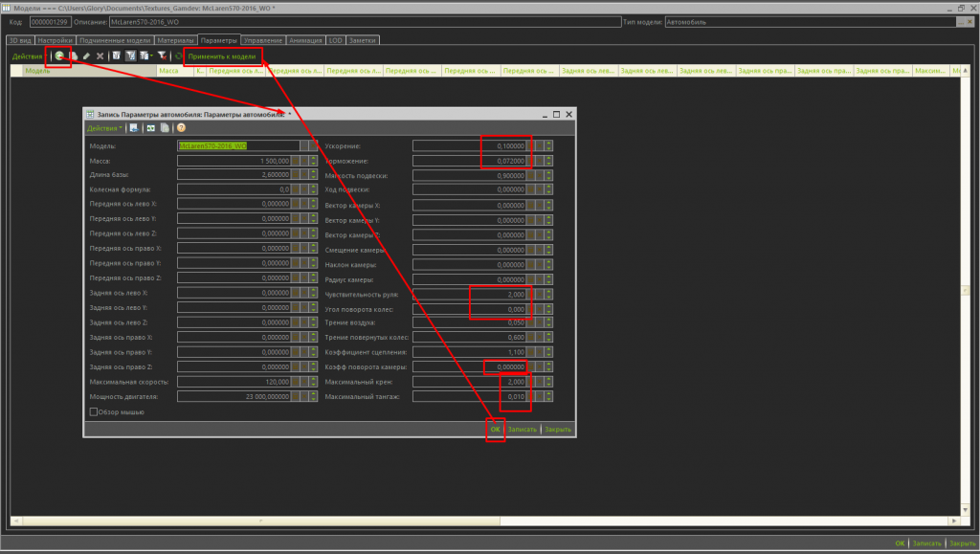Screen dimensions: 980x554
Task: Click the pencil Edit icon in main toolbar
Action: tap(87, 56)
